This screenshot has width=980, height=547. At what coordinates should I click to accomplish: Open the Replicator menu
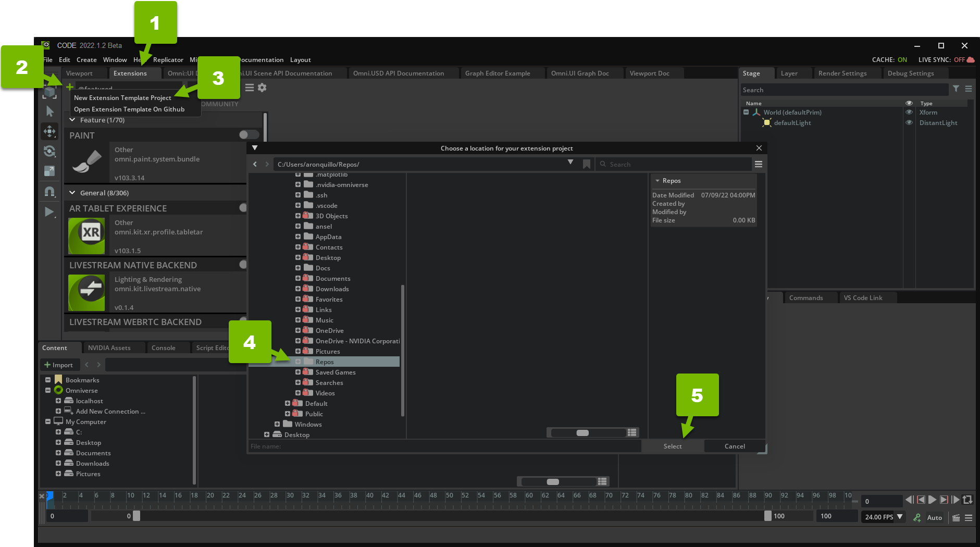pos(168,59)
